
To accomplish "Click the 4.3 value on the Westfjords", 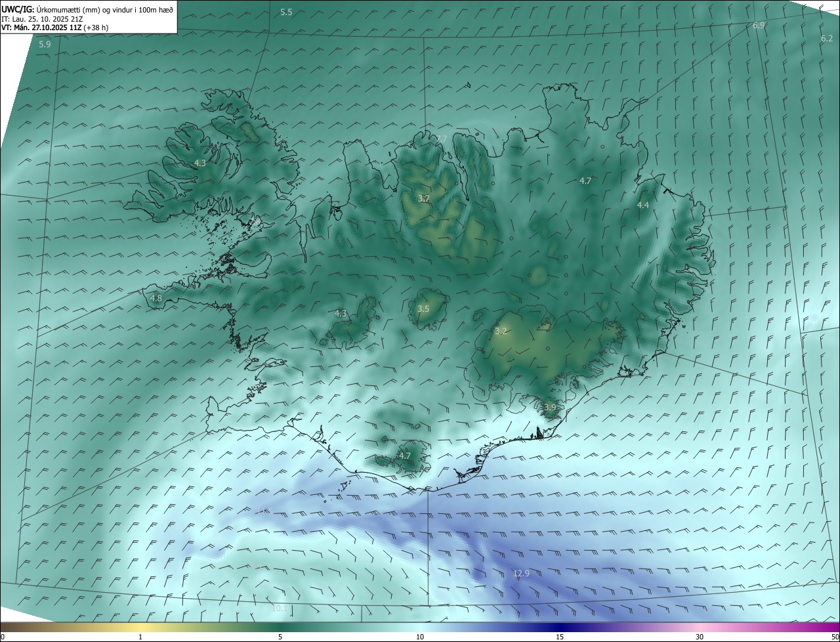I will [x=200, y=163].
